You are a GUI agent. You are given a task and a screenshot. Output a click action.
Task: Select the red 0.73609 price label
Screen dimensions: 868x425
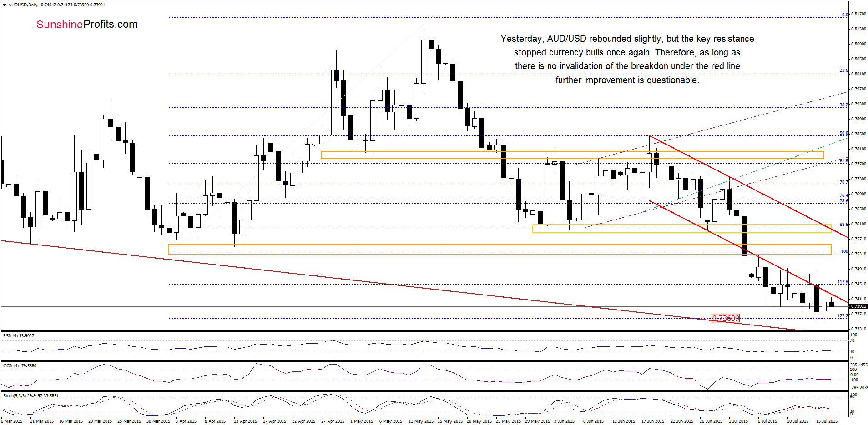(726, 318)
